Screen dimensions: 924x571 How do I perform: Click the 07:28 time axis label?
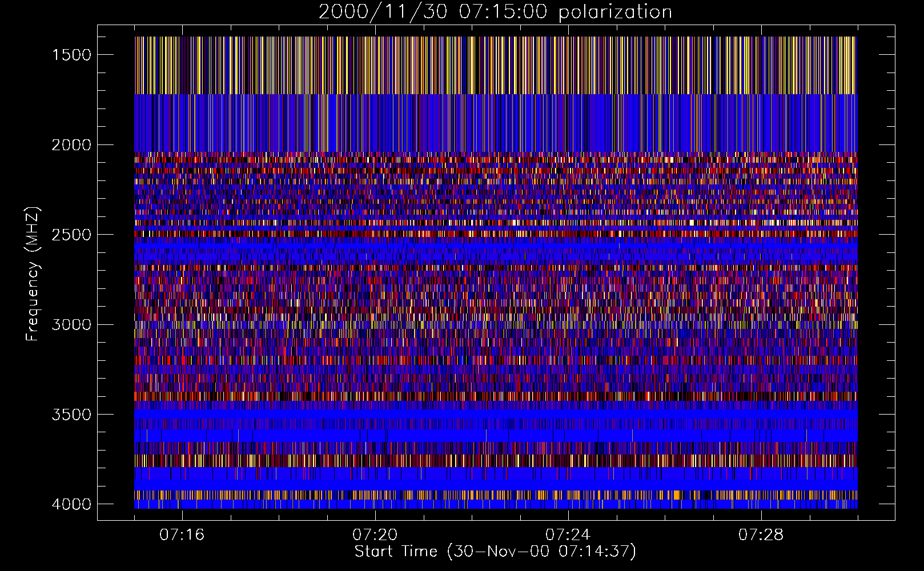761,535
